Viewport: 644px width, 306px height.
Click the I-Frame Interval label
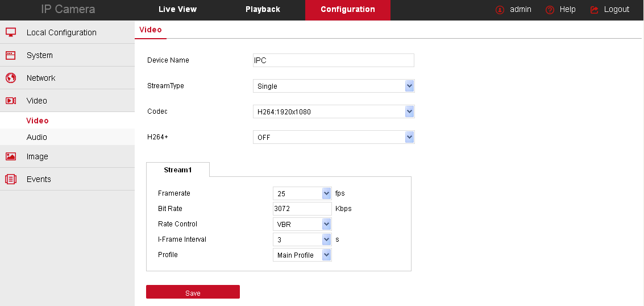coord(182,239)
